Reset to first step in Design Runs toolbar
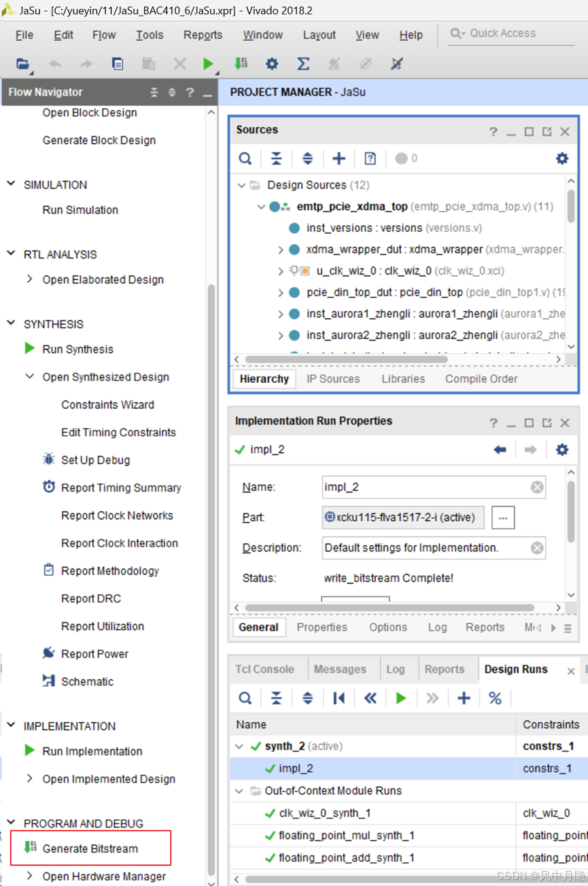This screenshot has width=588, height=886. click(339, 698)
